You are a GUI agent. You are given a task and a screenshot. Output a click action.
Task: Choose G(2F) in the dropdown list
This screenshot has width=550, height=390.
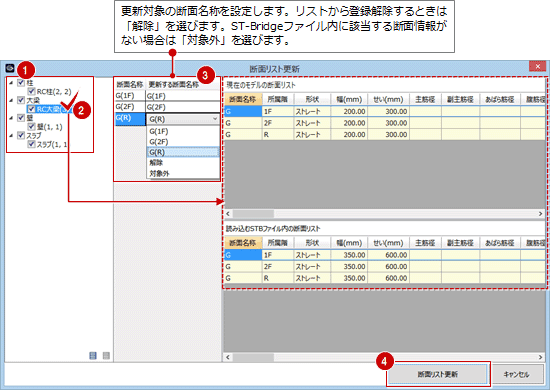click(x=183, y=142)
